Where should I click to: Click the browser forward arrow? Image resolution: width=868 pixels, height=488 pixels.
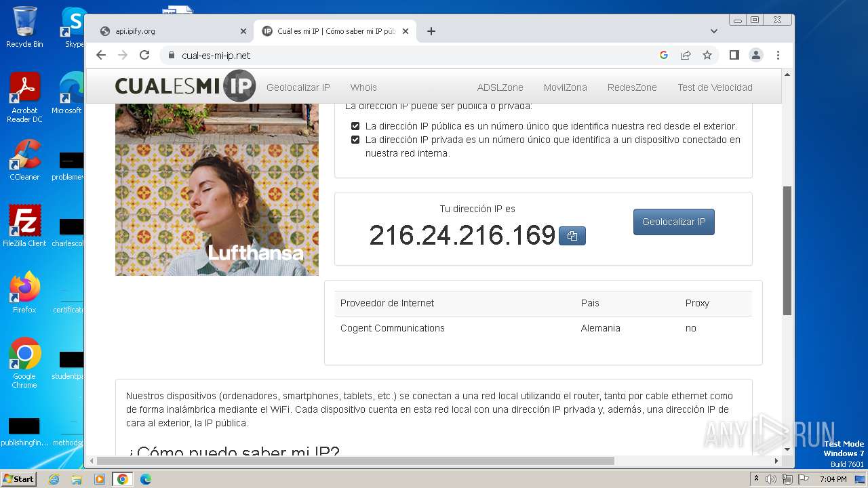123,56
